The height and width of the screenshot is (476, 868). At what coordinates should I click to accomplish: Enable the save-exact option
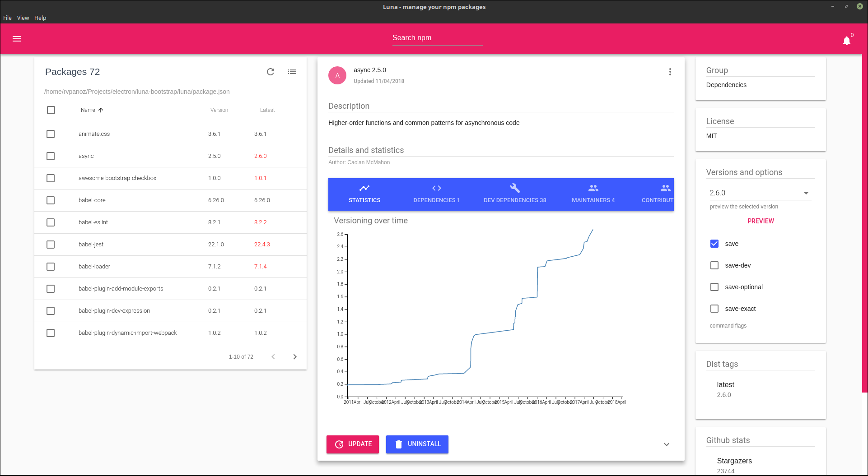coord(714,309)
